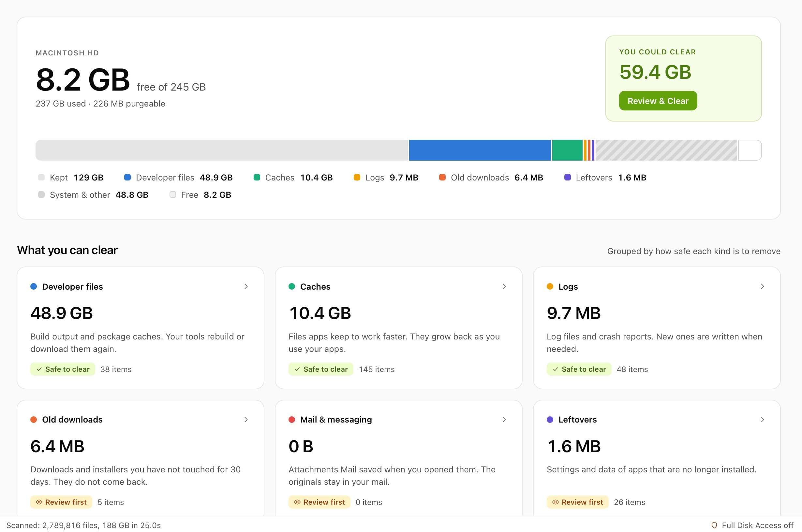The width and height of the screenshot is (802, 532).
Task: Expand the Old downloads card chevron
Action: (x=246, y=420)
